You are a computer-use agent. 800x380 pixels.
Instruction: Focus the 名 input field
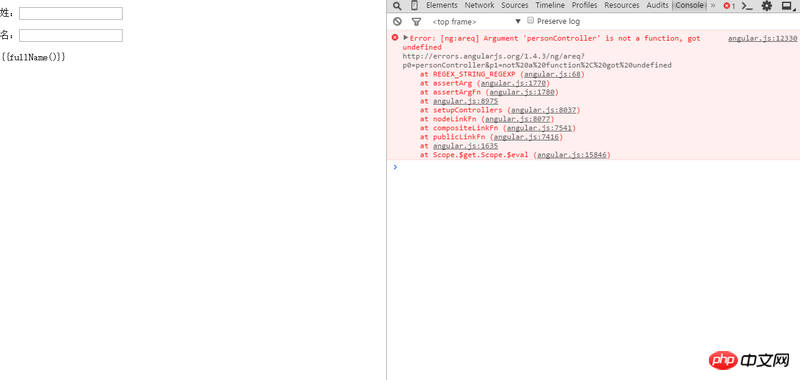(x=71, y=36)
